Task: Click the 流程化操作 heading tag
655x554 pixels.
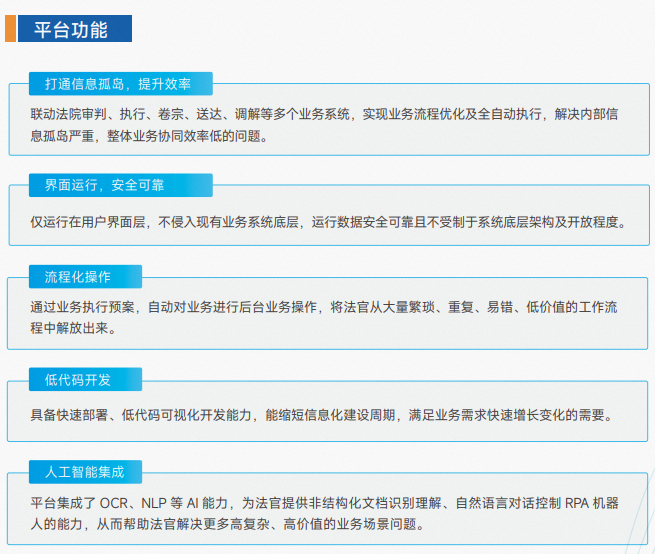Action: tap(77, 277)
